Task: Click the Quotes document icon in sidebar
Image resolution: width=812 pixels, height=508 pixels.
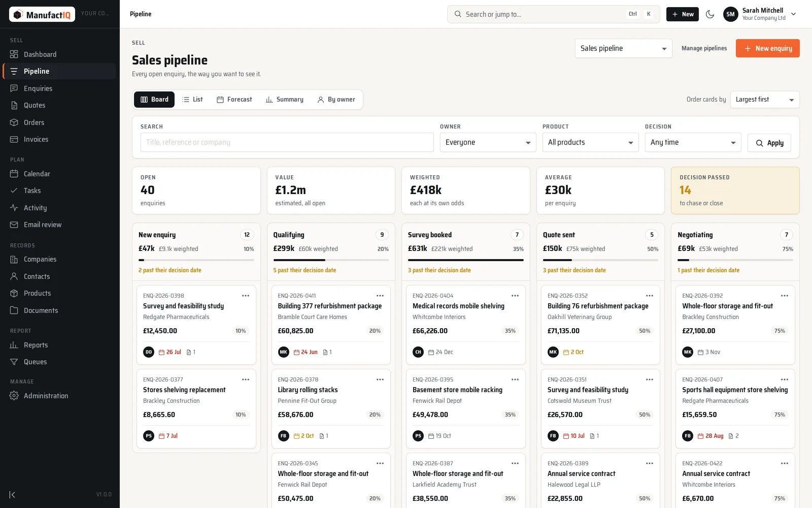Action: (x=14, y=105)
